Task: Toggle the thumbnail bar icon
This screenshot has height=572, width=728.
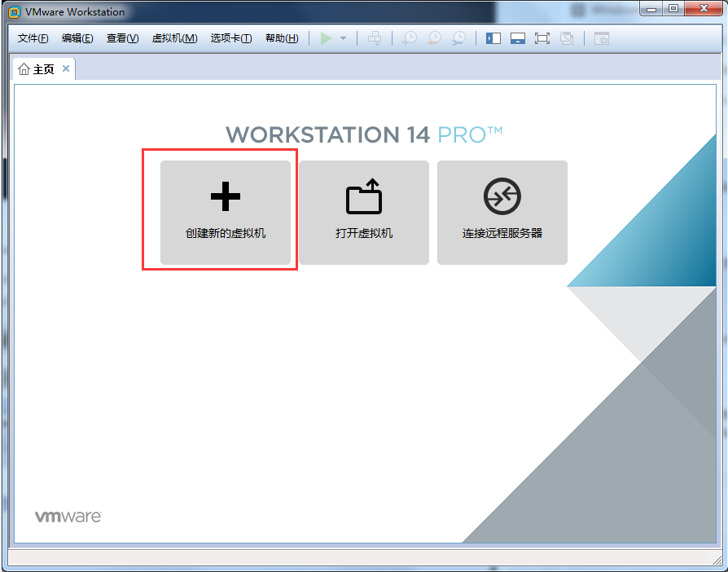Action: [518, 38]
